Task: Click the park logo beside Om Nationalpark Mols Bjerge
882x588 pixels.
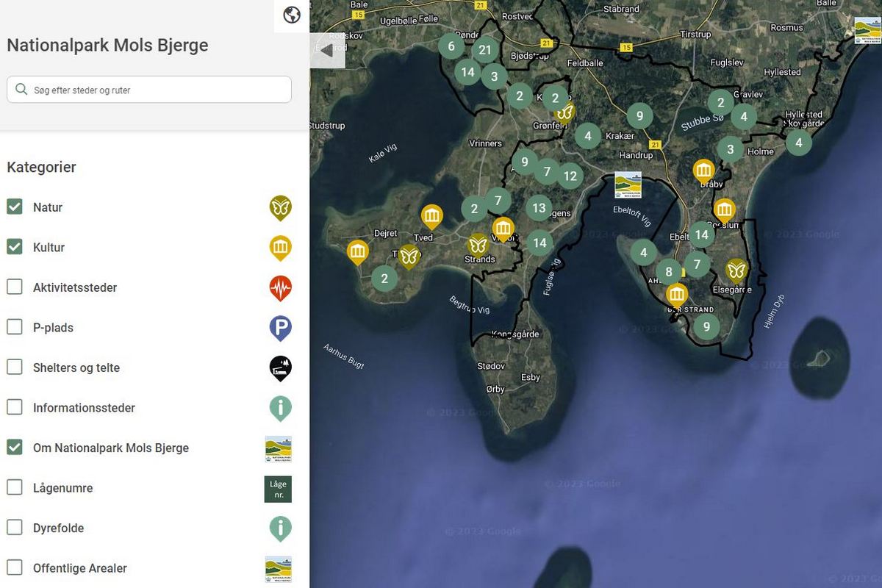Action: tap(279, 448)
